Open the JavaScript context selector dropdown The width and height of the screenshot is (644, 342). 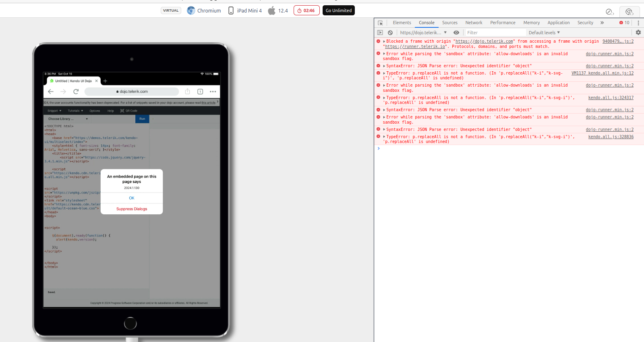pyautogui.click(x=423, y=33)
